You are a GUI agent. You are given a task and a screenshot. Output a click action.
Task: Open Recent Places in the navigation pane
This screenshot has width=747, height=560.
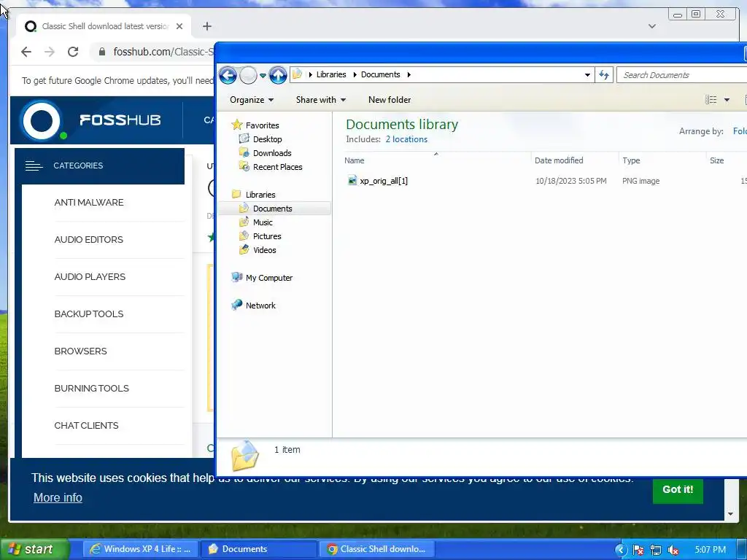click(277, 167)
